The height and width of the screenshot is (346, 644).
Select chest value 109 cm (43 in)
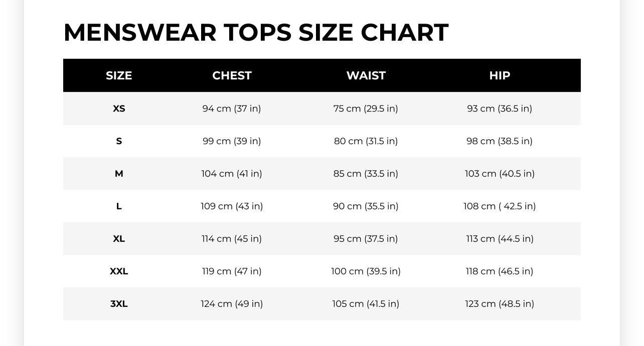click(x=232, y=206)
